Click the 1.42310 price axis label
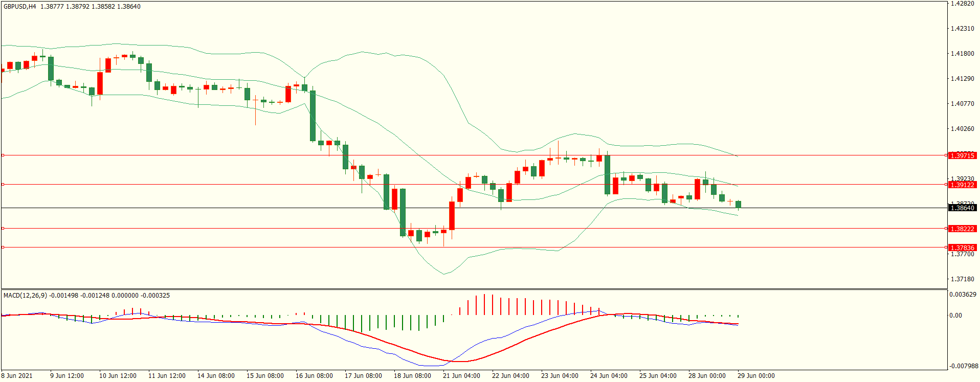 (x=962, y=29)
